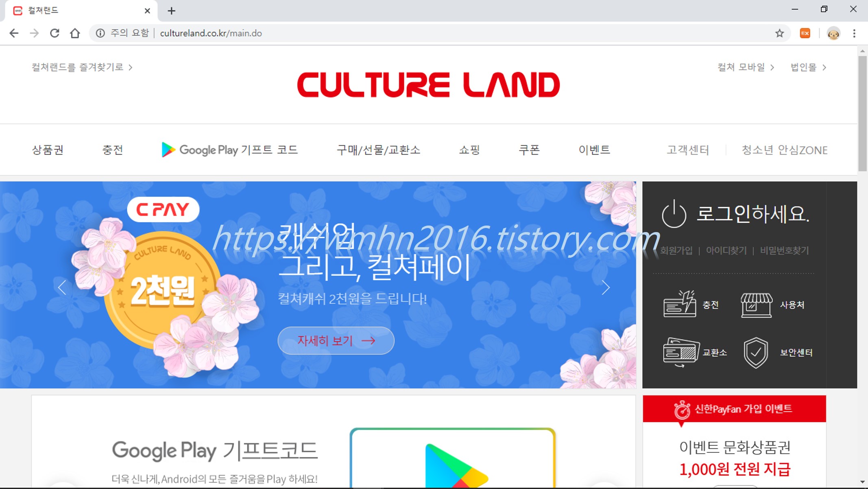Click Google Play 기프트코드 heading
Image resolution: width=868 pixels, height=489 pixels.
pyautogui.click(x=214, y=450)
